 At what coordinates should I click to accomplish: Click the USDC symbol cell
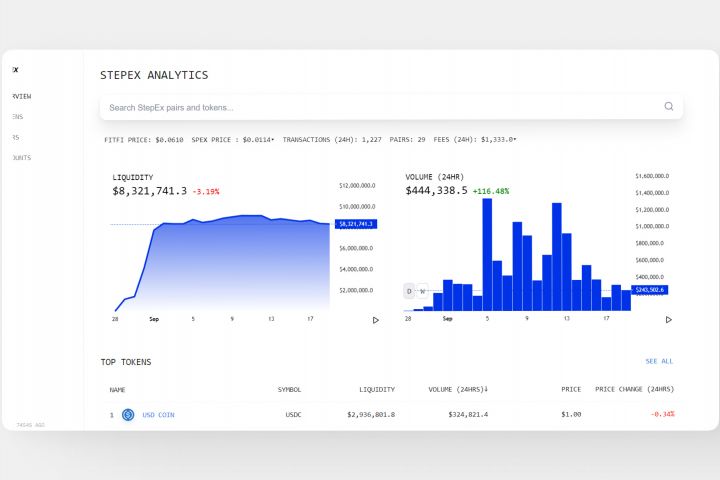(293, 415)
